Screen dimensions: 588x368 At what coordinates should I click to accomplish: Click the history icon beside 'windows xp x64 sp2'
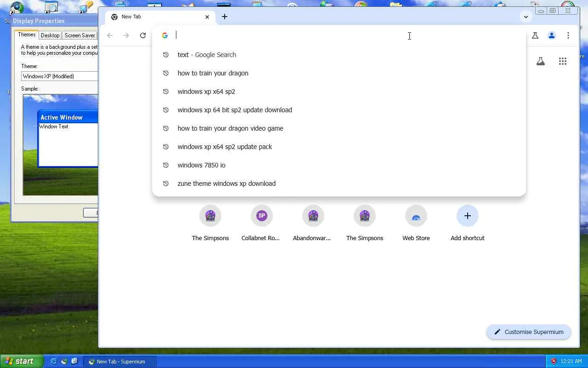pyautogui.click(x=166, y=92)
